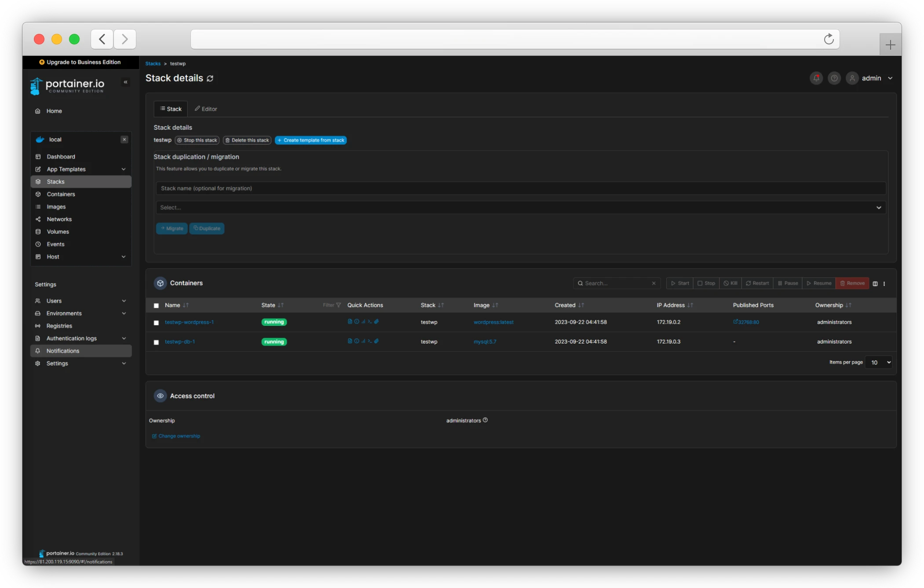Open exec console for testwp-db-1
Image resolution: width=924 pixels, height=588 pixels.
pos(370,341)
